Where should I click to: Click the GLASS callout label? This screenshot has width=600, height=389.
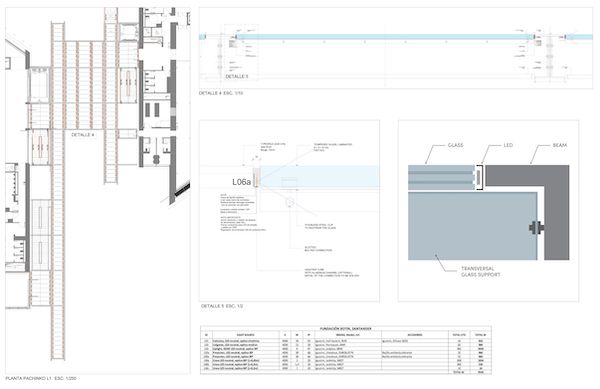coord(455,145)
